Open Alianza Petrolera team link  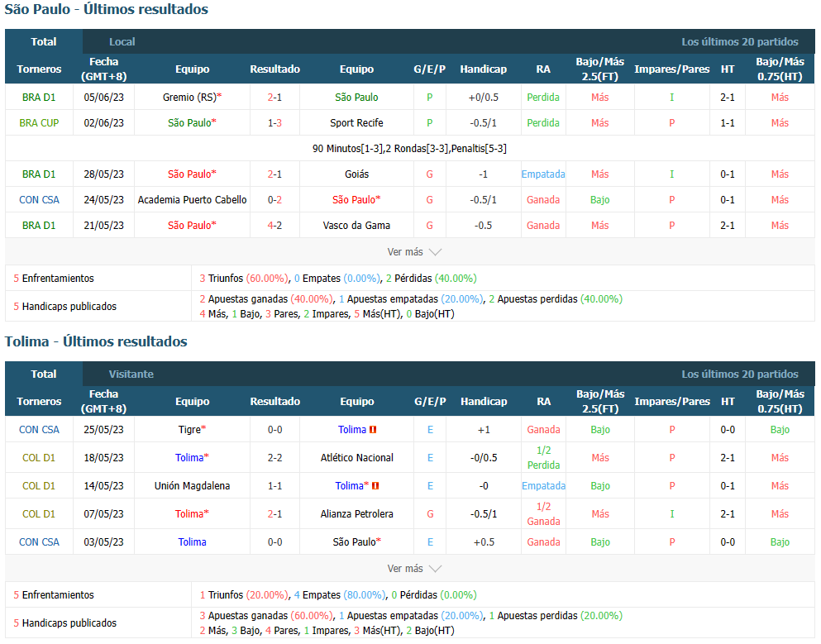(x=356, y=514)
